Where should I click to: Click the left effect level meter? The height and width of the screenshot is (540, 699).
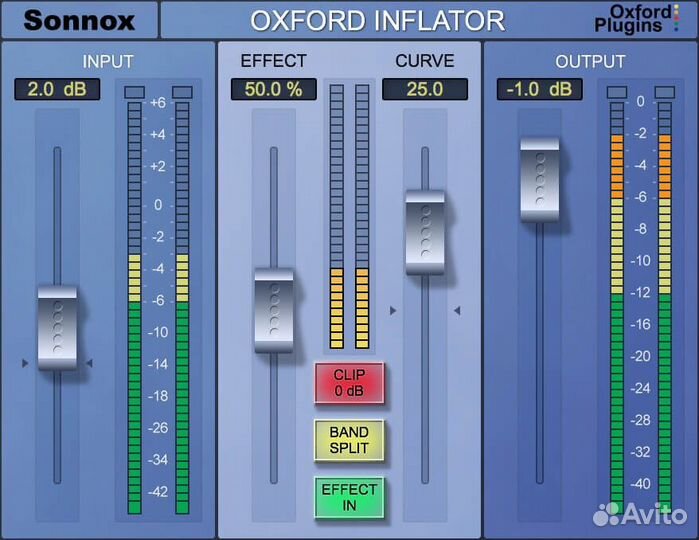coord(337,216)
